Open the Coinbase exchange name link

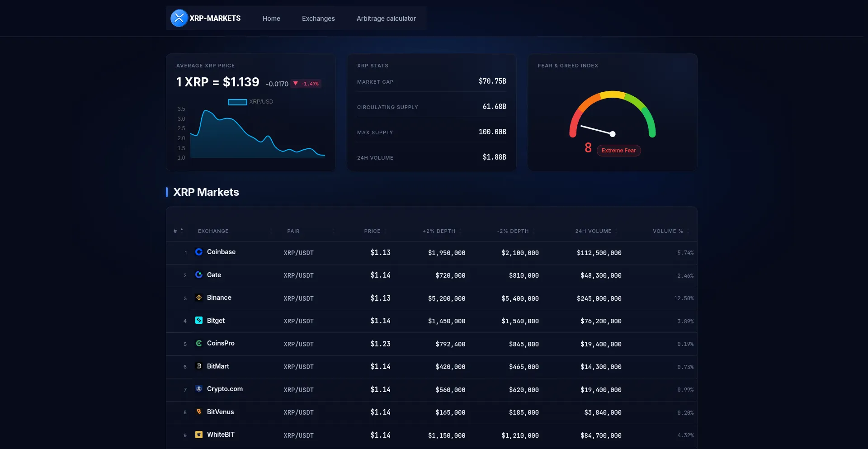click(221, 252)
